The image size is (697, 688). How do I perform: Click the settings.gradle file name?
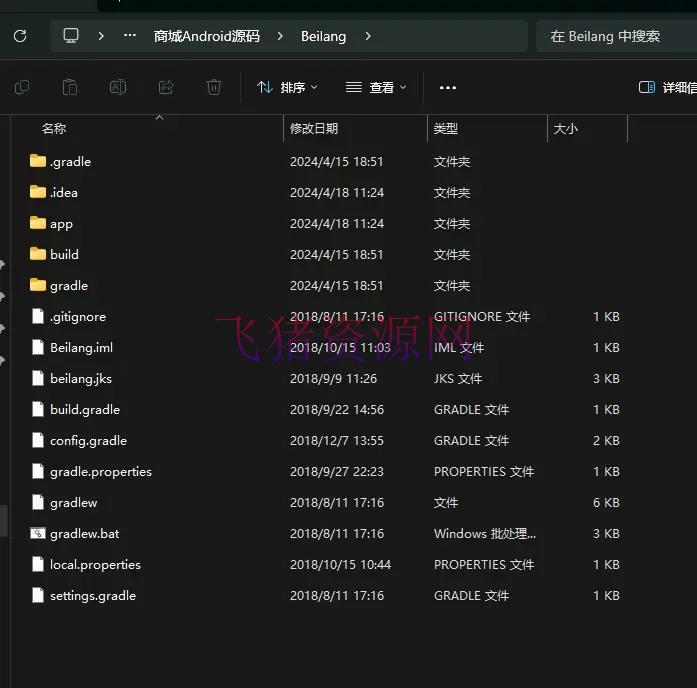[x=93, y=596]
